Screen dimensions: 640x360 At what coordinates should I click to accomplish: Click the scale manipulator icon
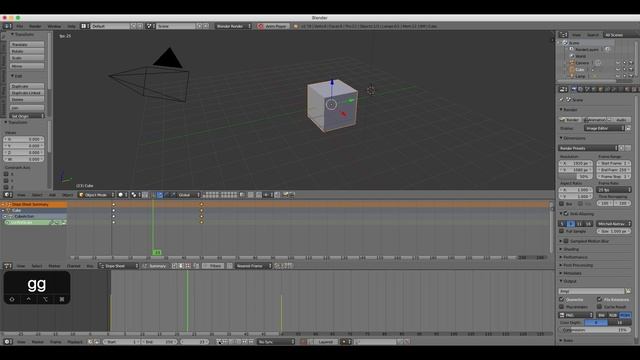[x=173, y=195]
